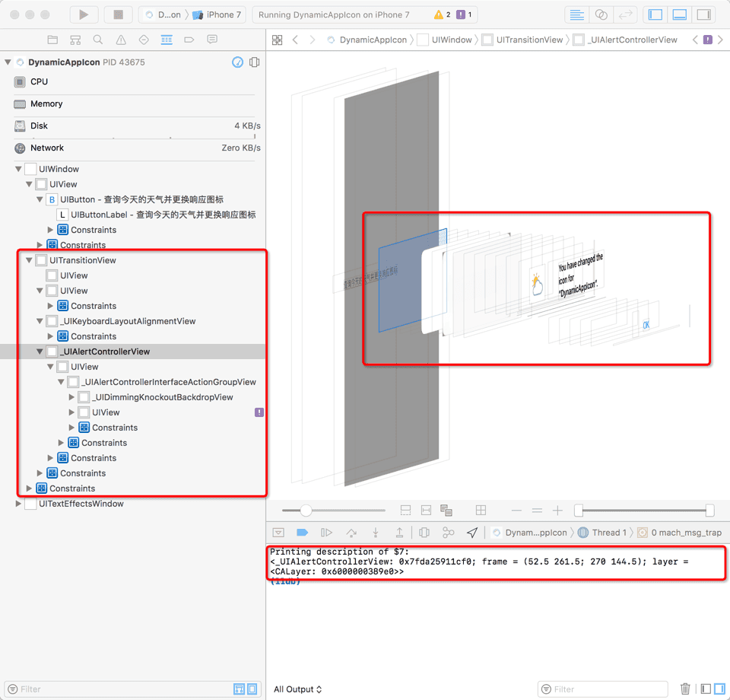
Task: Click the Simulate Location arrow icon
Action: coord(472,533)
